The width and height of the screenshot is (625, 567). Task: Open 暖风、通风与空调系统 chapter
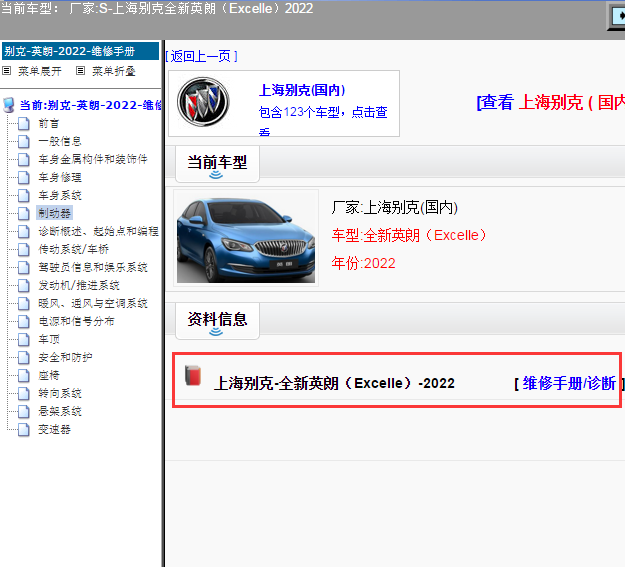point(92,303)
